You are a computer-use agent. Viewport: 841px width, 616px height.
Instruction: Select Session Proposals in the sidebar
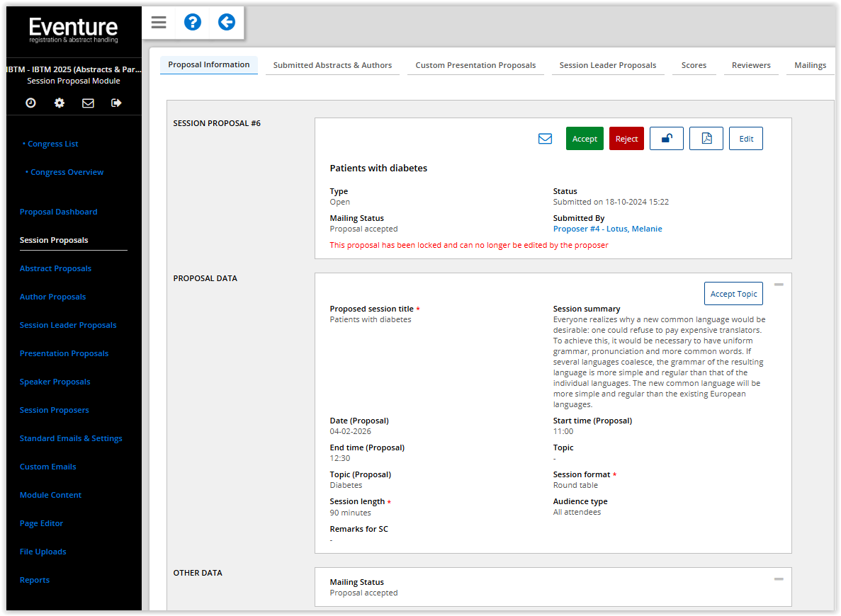pyautogui.click(x=54, y=240)
